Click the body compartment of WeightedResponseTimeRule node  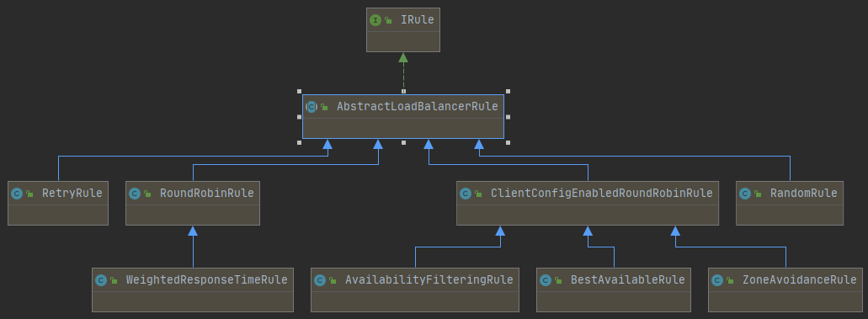193,302
